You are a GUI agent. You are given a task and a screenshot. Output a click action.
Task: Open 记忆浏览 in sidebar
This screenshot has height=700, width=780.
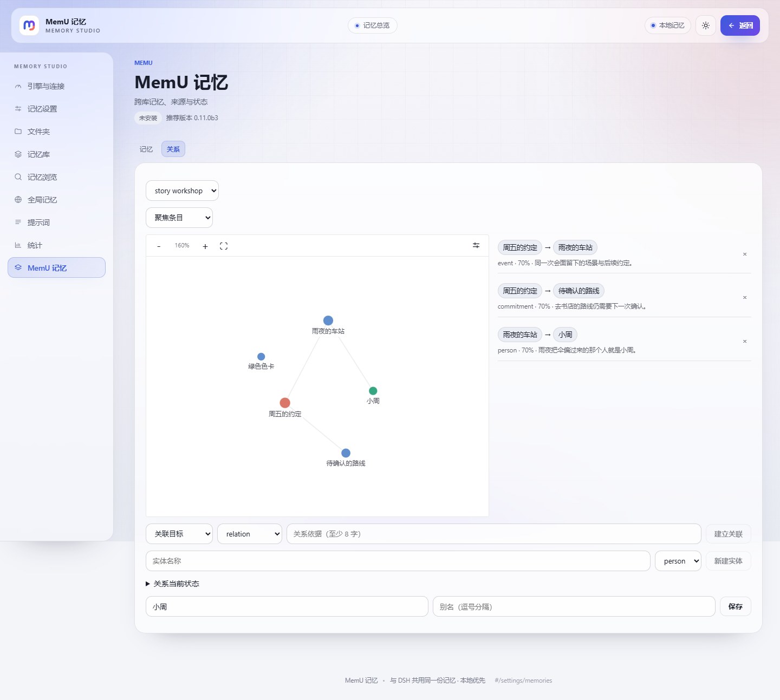coord(56,177)
